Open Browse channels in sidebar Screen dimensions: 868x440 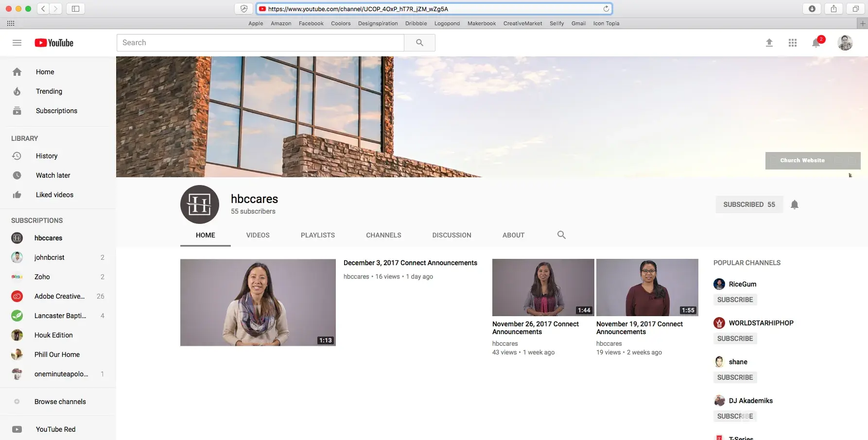click(x=60, y=402)
